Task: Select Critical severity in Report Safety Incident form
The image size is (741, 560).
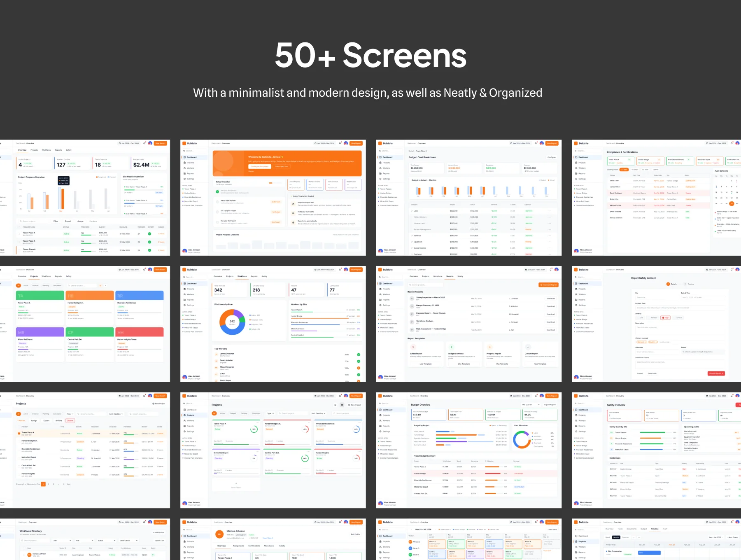Action: click(679, 317)
